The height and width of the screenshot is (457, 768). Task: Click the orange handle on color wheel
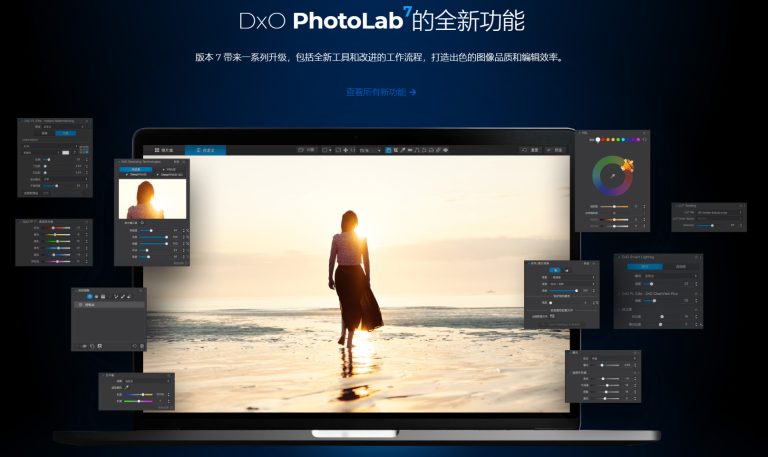tap(627, 166)
